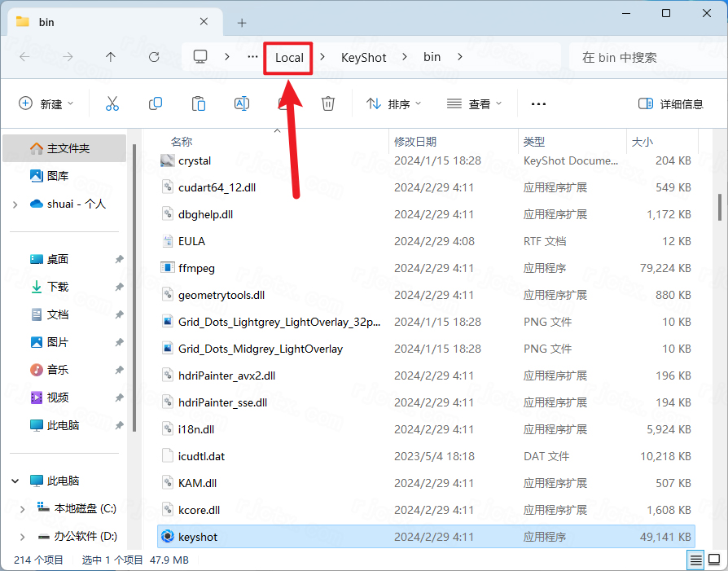Viewport: 728px width, 571px height.
Task: Switch to details list view icon in status bar
Action: 695,560
